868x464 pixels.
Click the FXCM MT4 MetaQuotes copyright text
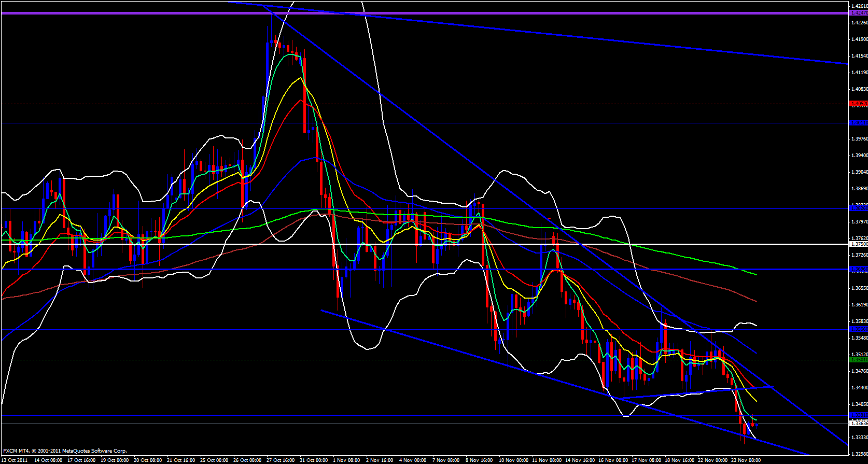click(65, 451)
